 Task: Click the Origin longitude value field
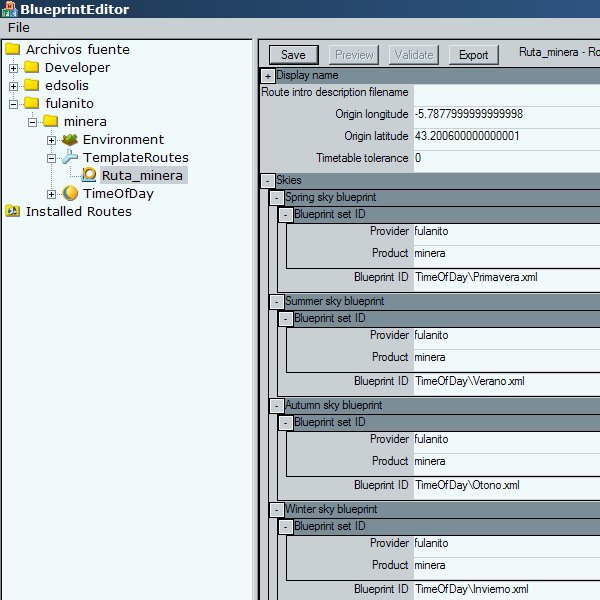(x=505, y=114)
